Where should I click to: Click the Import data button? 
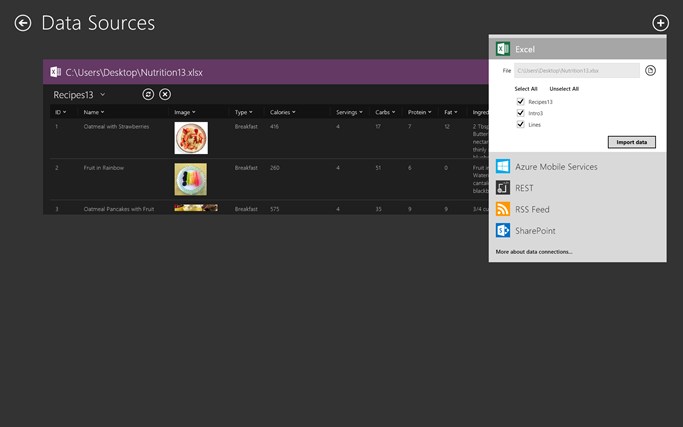632,142
